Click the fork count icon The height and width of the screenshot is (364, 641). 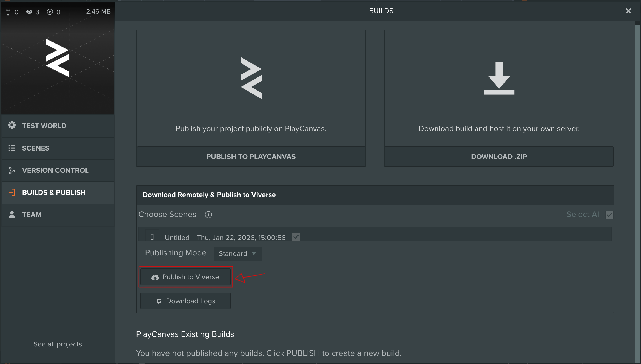[x=8, y=12]
